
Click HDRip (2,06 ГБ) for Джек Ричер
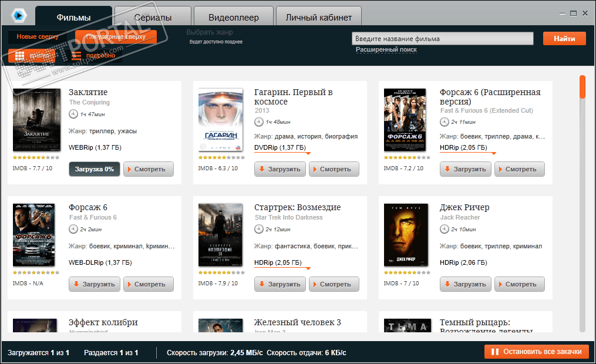click(x=463, y=262)
